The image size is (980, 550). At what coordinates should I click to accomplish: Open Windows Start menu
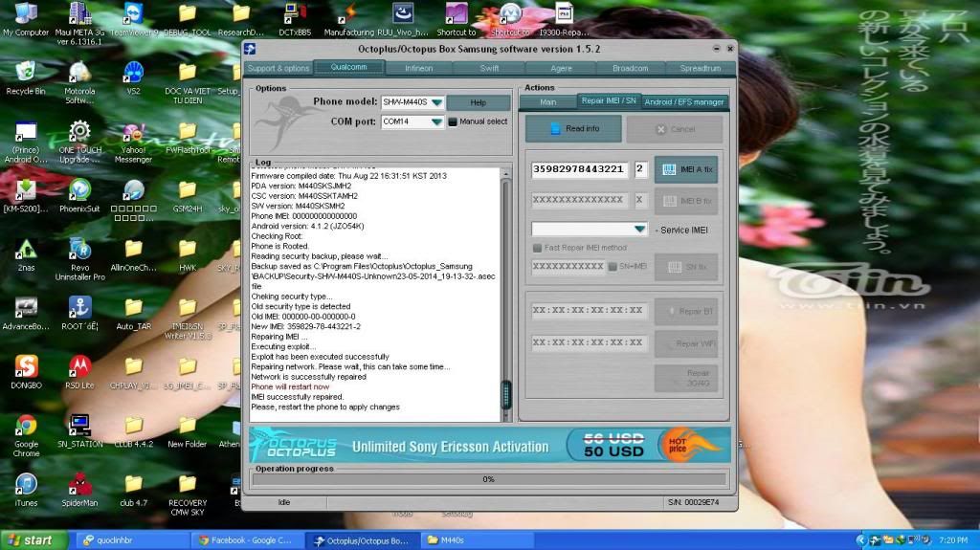[33, 540]
